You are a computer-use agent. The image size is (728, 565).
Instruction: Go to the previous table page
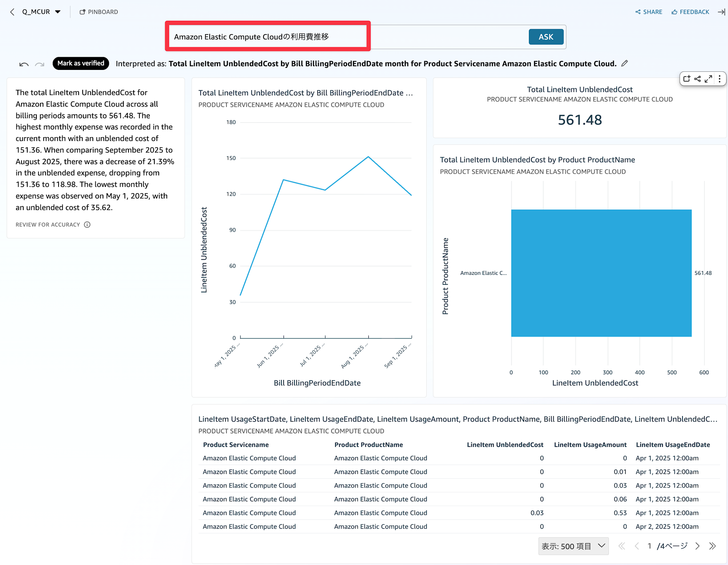(637, 546)
